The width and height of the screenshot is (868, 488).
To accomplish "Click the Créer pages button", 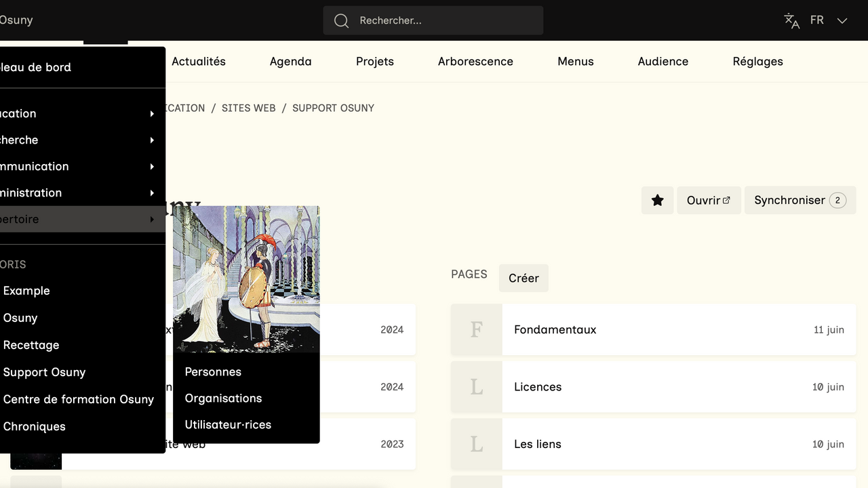I will click(x=524, y=279).
